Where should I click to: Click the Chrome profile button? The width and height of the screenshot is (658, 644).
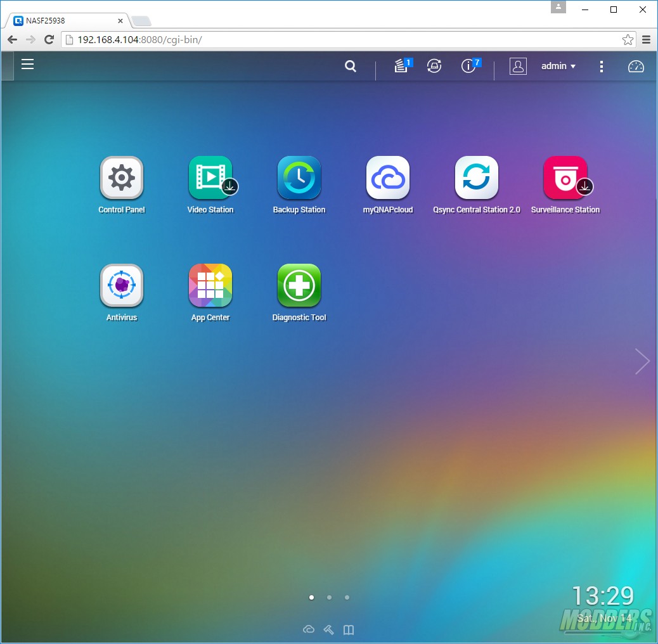pos(558,7)
